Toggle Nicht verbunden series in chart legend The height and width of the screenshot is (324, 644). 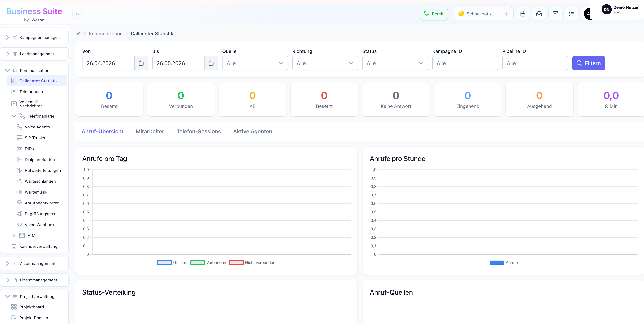click(252, 263)
